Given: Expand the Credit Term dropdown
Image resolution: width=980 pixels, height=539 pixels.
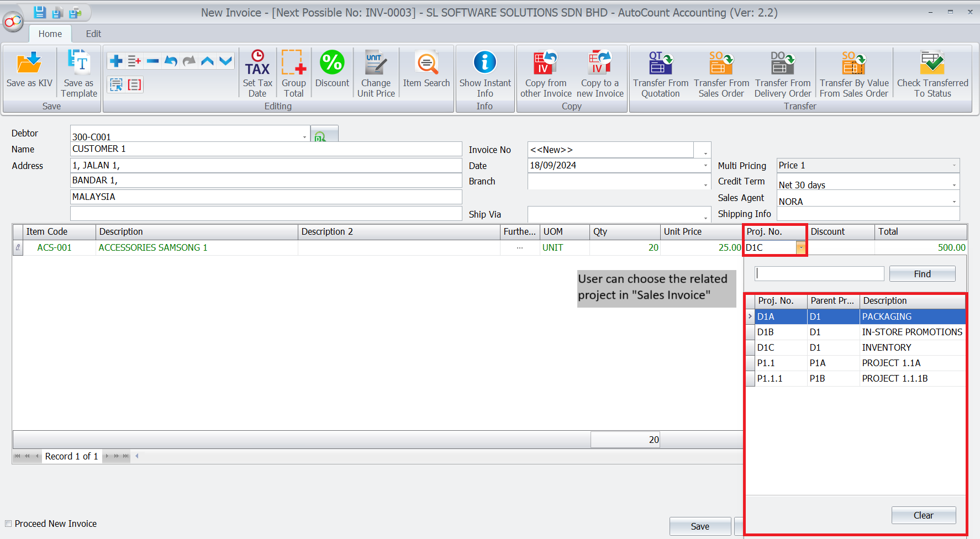Looking at the screenshot, I should pyautogui.click(x=954, y=185).
